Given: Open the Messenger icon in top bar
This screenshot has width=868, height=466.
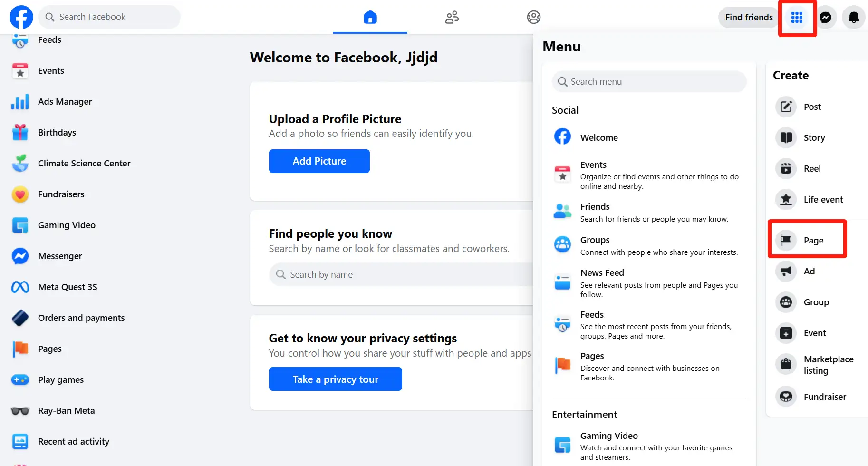Looking at the screenshot, I should point(826,18).
